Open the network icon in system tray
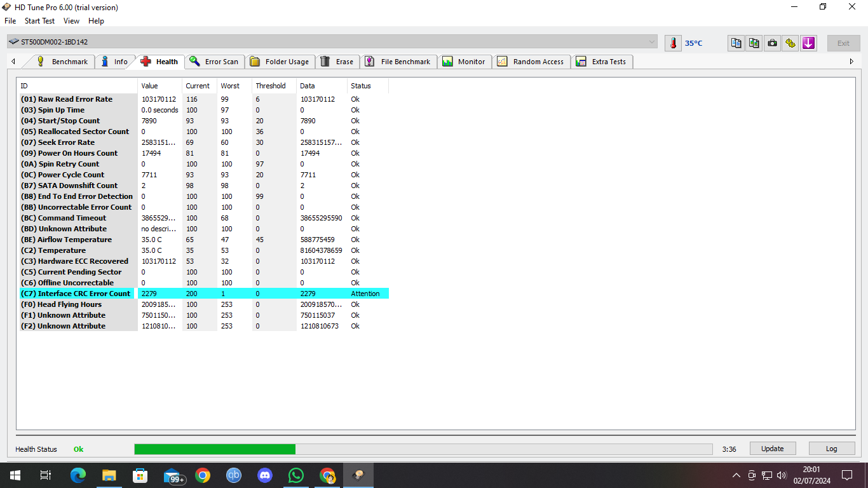 pos(767,475)
